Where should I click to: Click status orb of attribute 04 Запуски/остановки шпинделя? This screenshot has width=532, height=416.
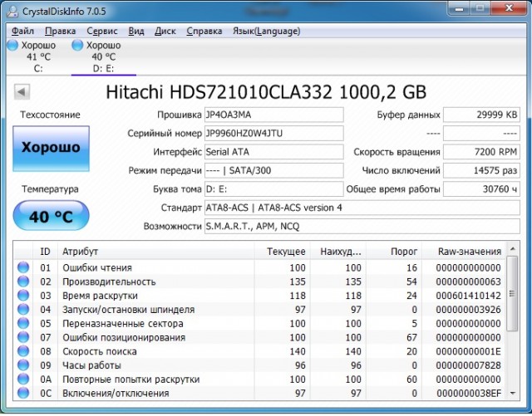coord(23,309)
